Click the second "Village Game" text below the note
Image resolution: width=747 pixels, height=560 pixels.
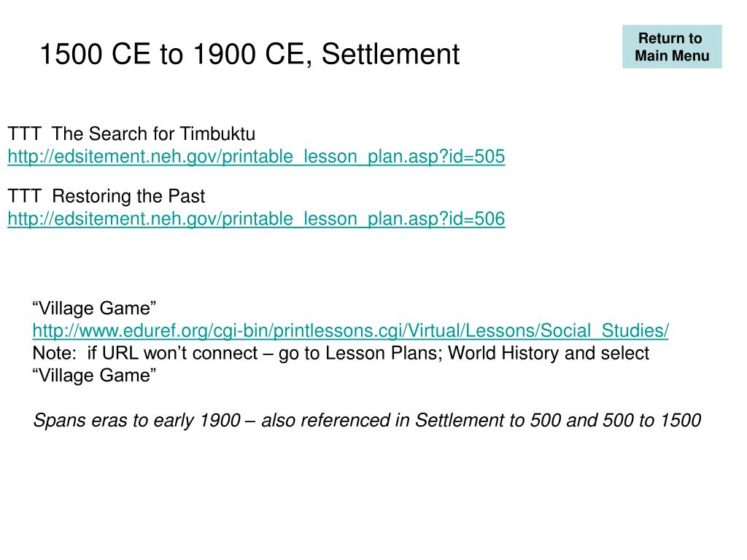[x=94, y=376]
